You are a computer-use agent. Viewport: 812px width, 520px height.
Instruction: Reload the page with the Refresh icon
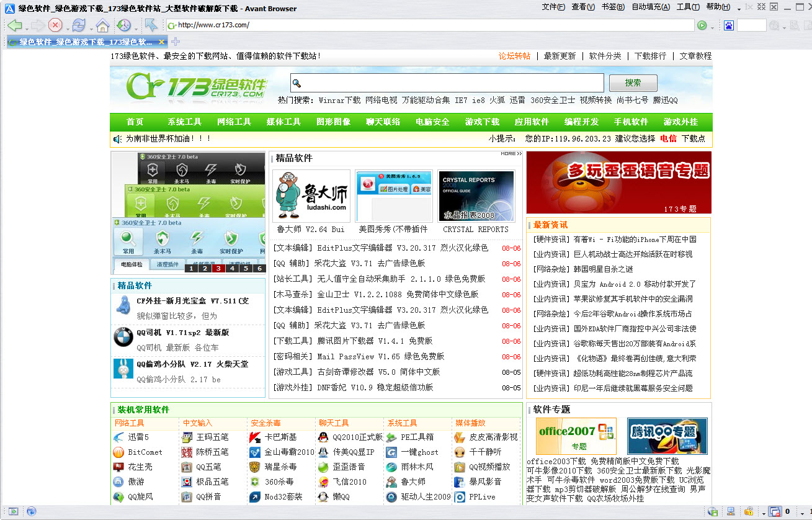click(x=78, y=25)
